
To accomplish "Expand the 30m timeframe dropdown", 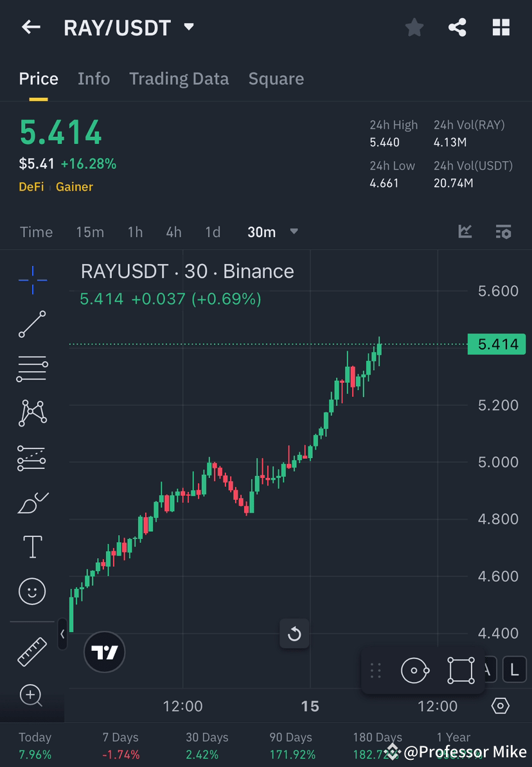I will (294, 232).
